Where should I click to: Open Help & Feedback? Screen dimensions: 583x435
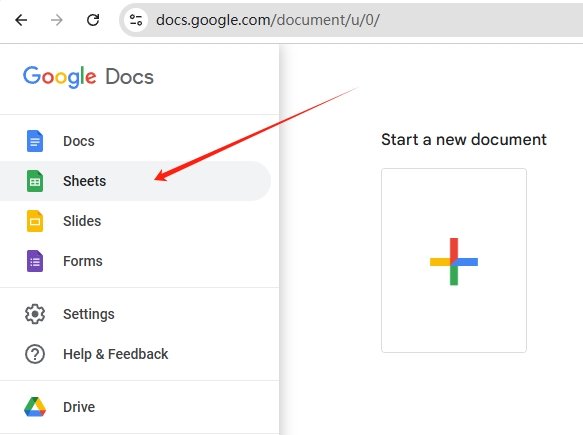(115, 354)
